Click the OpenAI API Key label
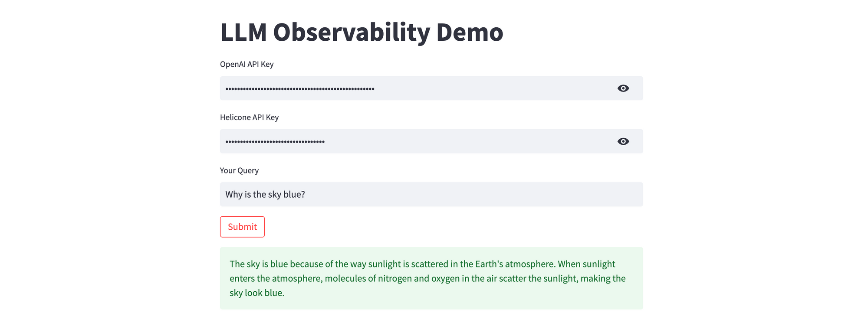The width and height of the screenshot is (868, 329). click(x=247, y=64)
